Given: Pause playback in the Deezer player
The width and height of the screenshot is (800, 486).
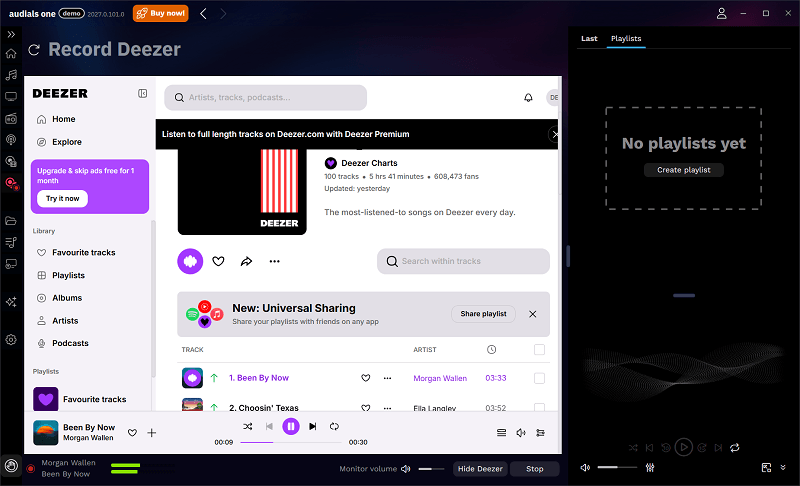Looking at the screenshot, I should pos(291,426).
